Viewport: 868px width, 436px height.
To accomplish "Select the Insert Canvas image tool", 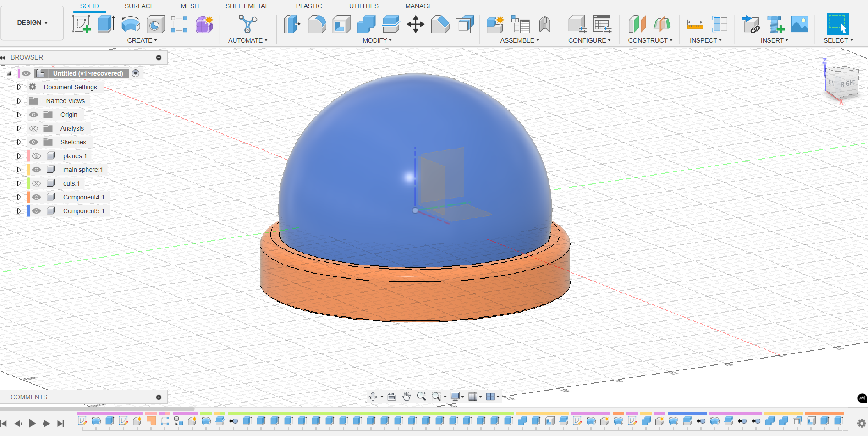I will pos(800,24).
